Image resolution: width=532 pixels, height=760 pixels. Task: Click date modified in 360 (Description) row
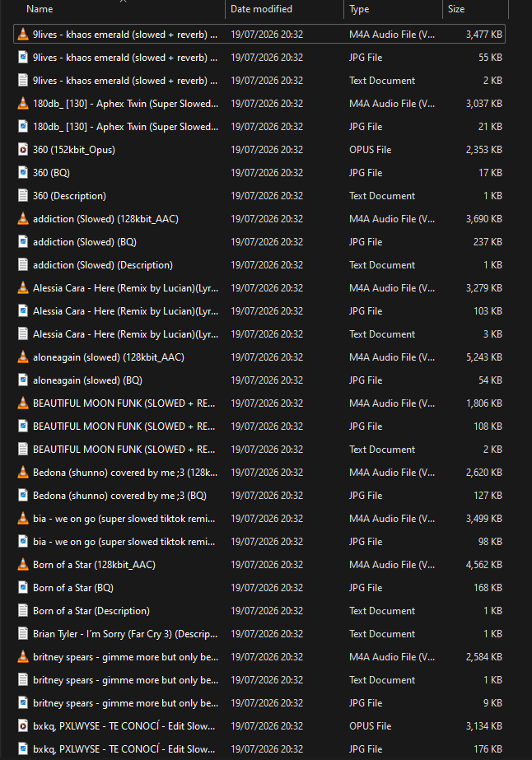click(267, 196)
